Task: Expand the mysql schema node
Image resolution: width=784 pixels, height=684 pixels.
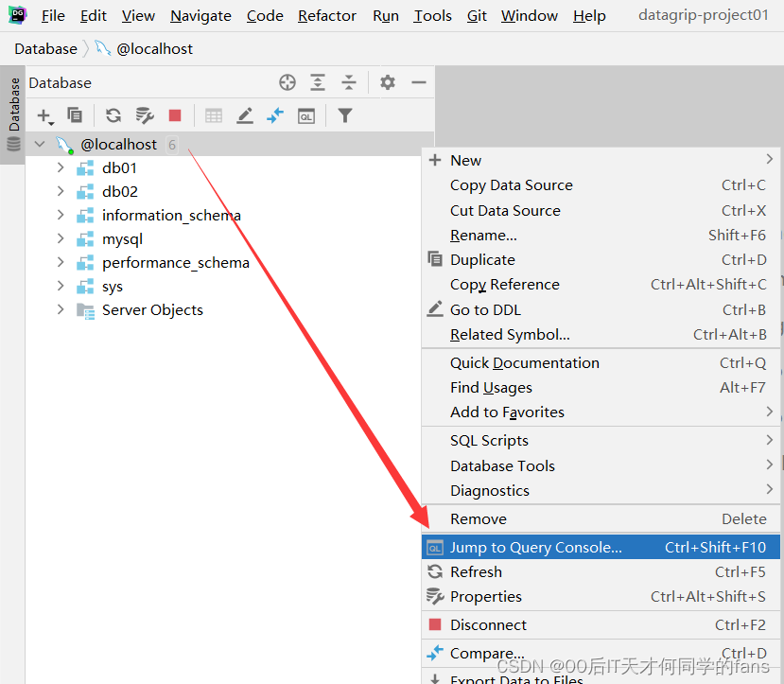Action: pyautogui.click(x=61, y=238)
